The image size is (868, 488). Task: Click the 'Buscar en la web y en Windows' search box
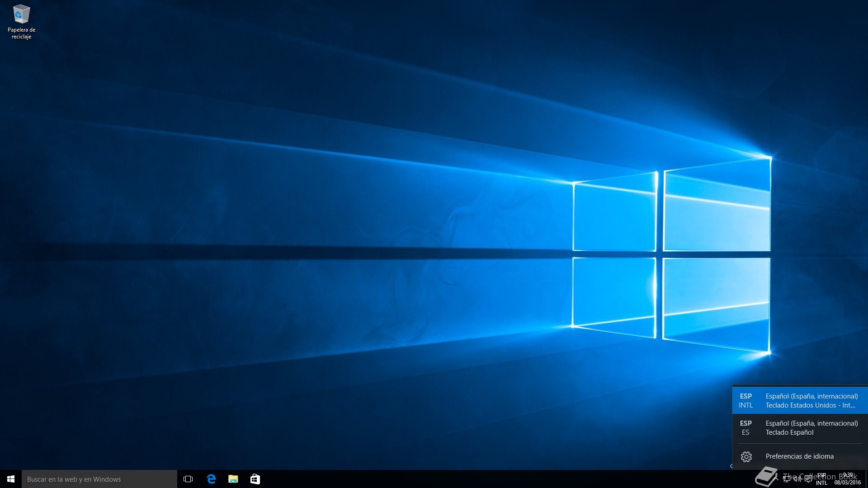coord(99,479)
